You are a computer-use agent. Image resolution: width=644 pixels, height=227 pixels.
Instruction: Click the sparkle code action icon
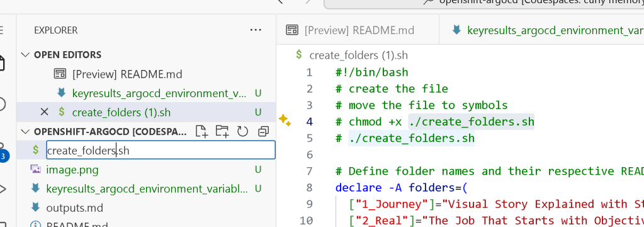pyautogui.click(x=285, y=120)
